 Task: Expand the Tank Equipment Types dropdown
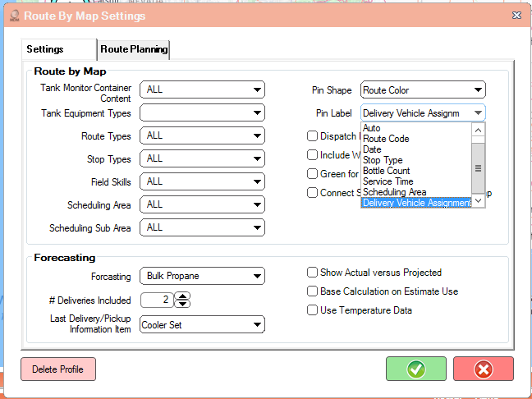point(202,112)
